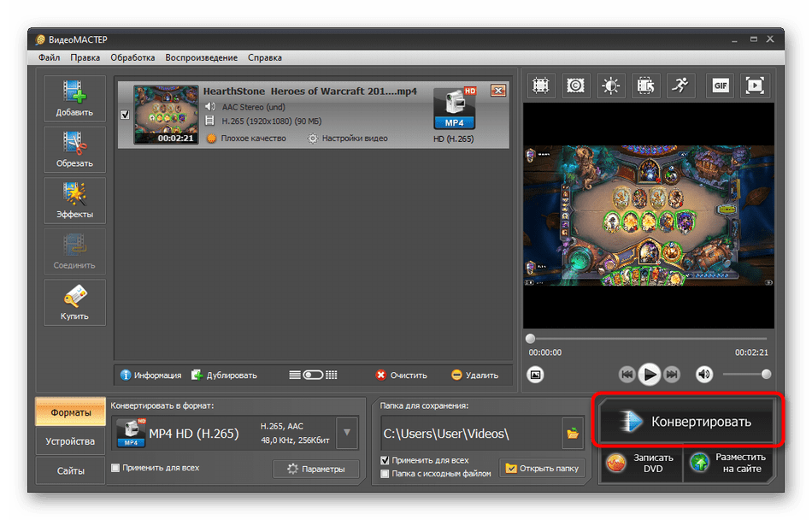This screenshot has width=812, height=520.
Task: Click Удалить delete button
Action: (475, 375)
